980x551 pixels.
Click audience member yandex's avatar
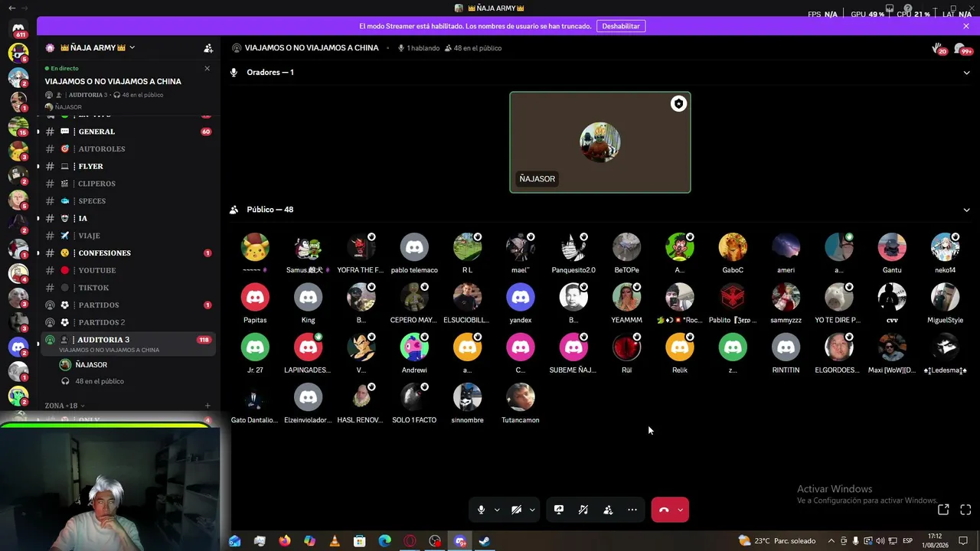click(x=521, y=297)
